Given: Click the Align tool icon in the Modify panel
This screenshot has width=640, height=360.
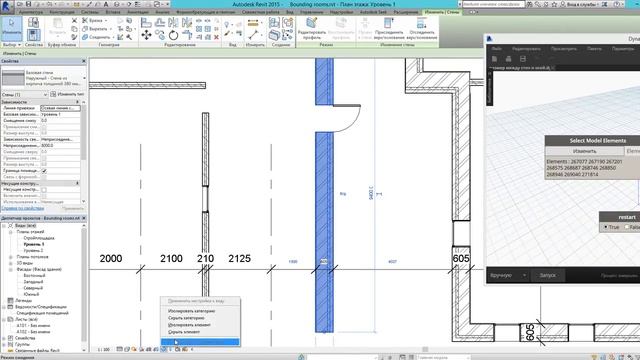Looking at the screenshot, I should [146, 22].
